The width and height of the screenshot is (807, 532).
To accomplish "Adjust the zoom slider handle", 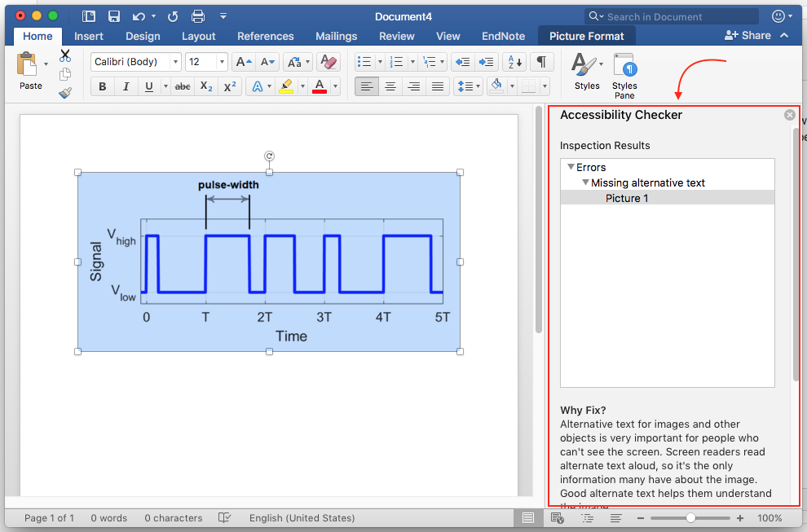I will (x=690, y=518).
